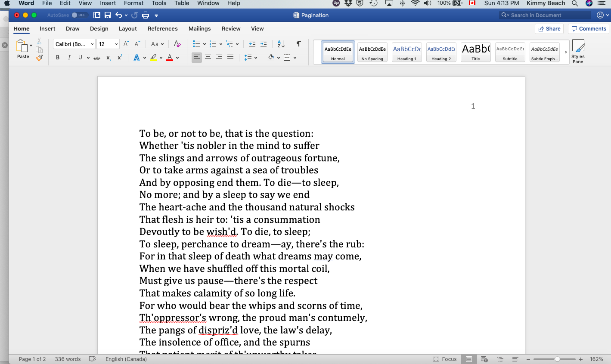This screenshot has width=611, height=364.
Task: Open the Change Case dropdown
Action: [x=157, y=44]
